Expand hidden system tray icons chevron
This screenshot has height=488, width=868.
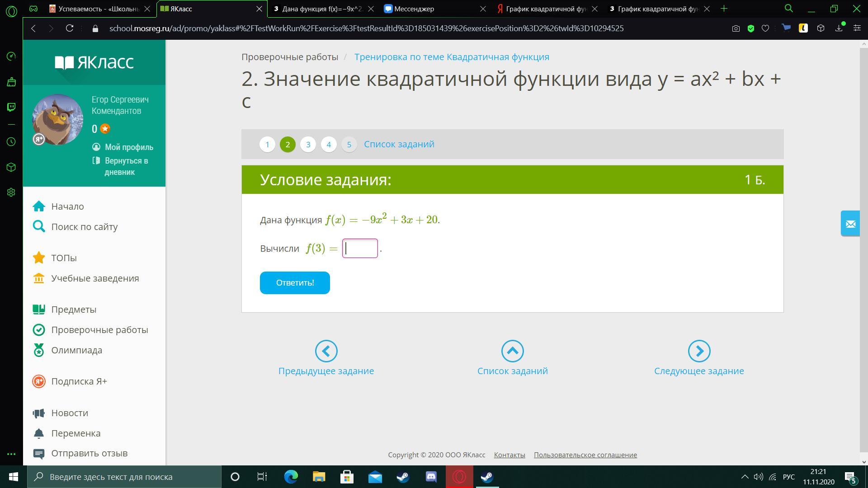[744, 477]
